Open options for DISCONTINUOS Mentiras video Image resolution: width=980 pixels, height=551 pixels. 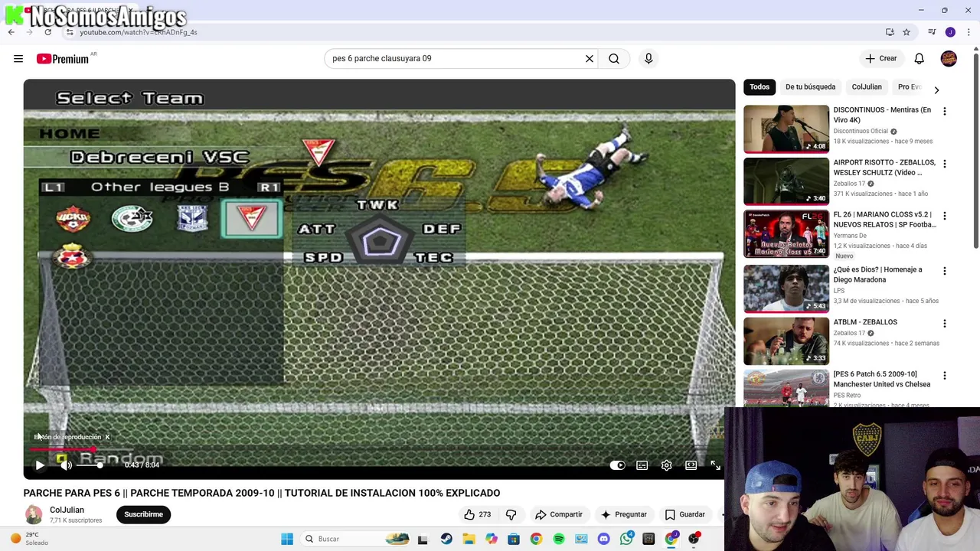(x=944, y=111)
